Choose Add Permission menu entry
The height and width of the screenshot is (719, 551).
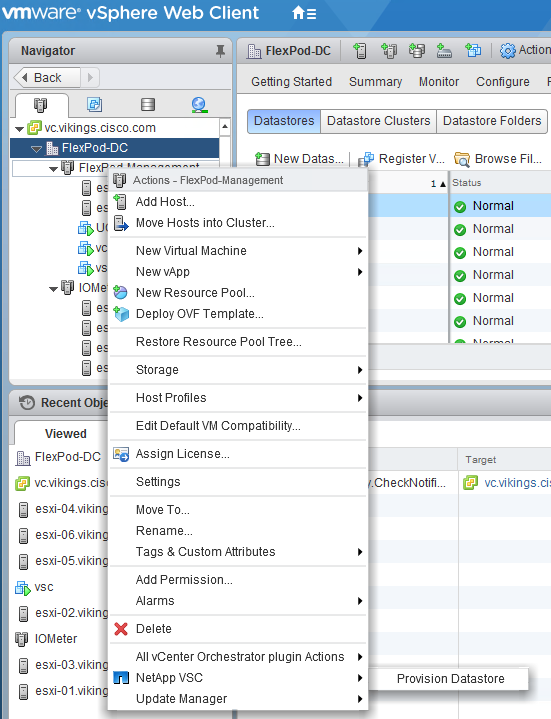click(238, 580)
